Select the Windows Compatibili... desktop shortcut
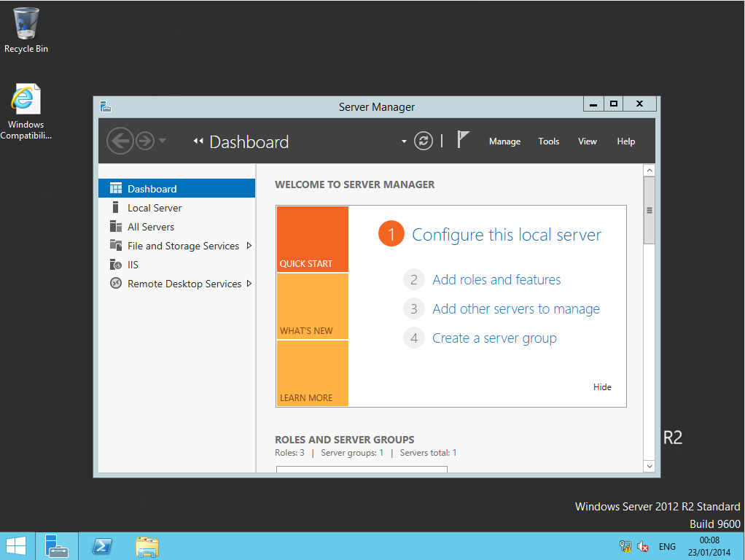The image size is (745, 560). tap(26, 112)
